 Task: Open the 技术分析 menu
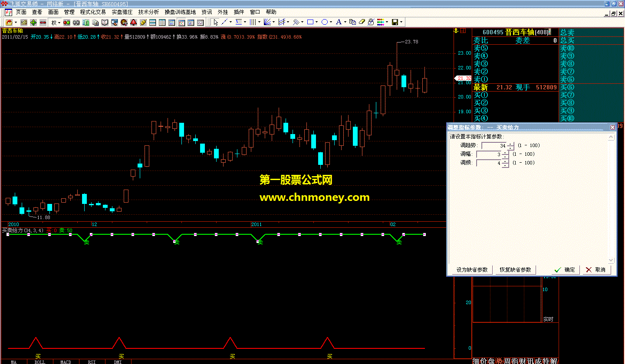pyautogui.click(x=148, y=12)
